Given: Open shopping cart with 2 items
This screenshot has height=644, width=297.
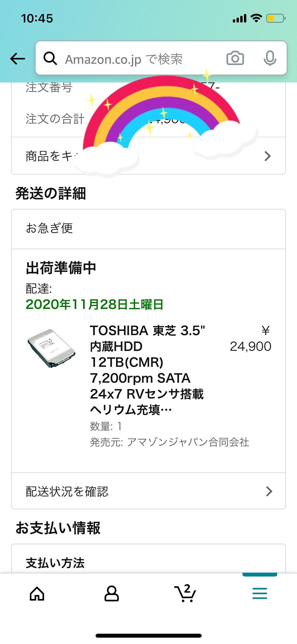Looking at the screenshot, I should click(185, 593).
